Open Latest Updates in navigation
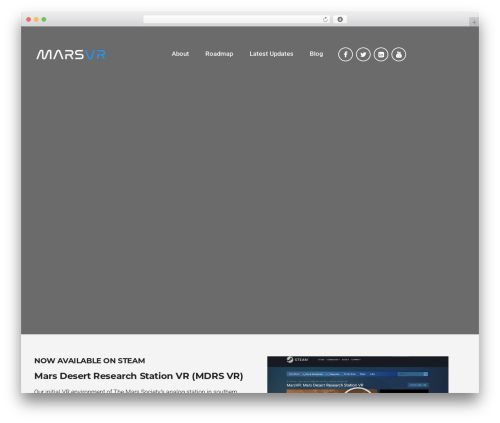Image resolution: width=500 pixels, height=423 pixels. pos(271,54)
